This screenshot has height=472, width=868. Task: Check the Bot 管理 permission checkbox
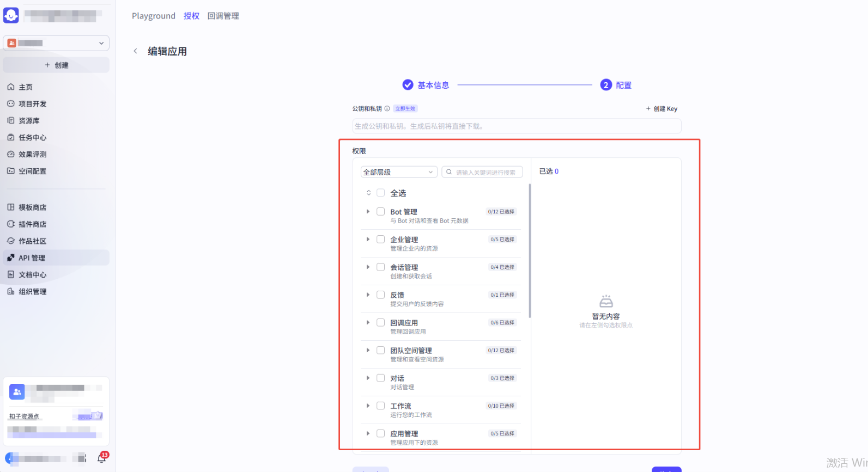[381, 212]
